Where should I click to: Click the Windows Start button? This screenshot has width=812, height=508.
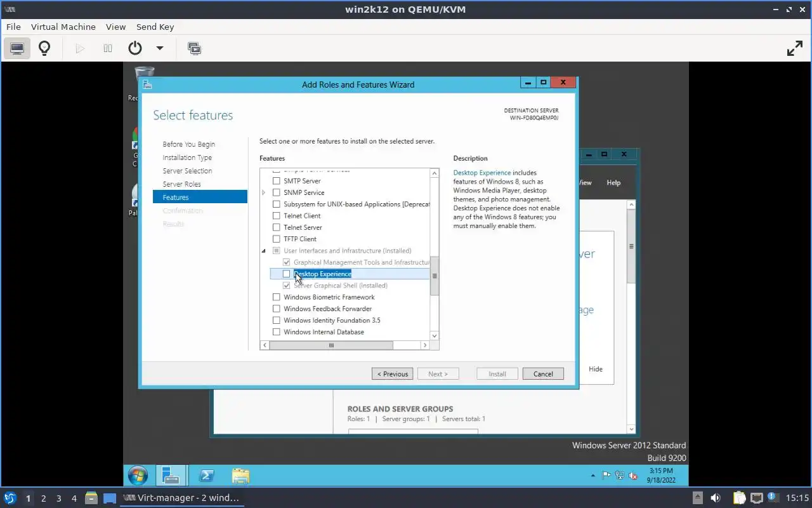click(138, 475)
